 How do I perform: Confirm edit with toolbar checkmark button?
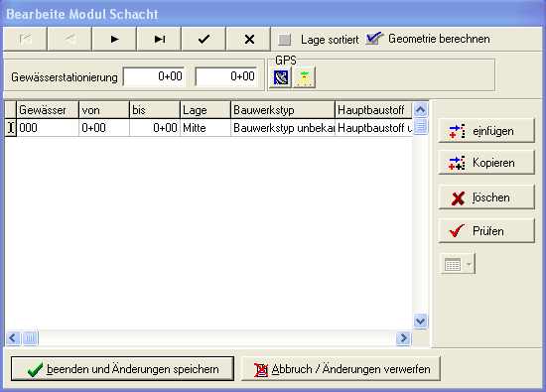(x=204, y=39)
